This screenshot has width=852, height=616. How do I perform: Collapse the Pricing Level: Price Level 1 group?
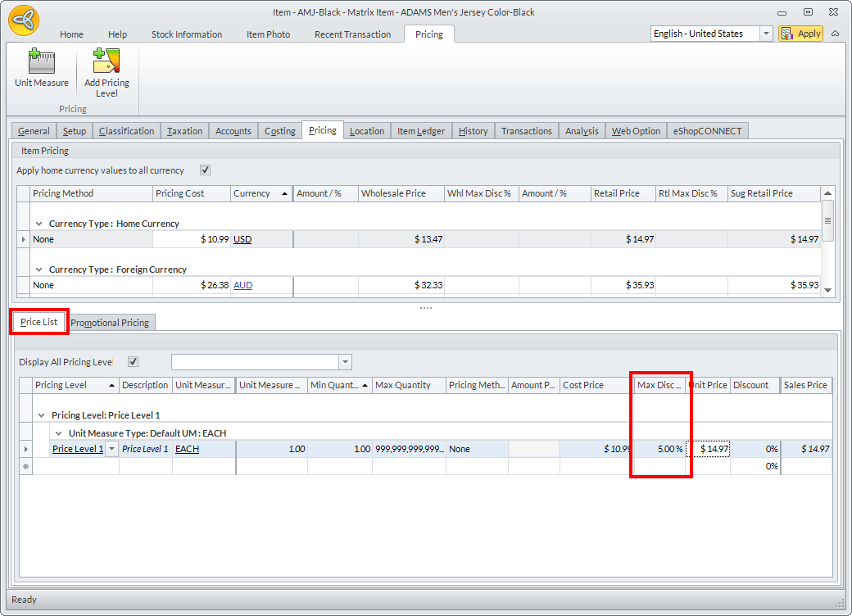tap(41, 415)
